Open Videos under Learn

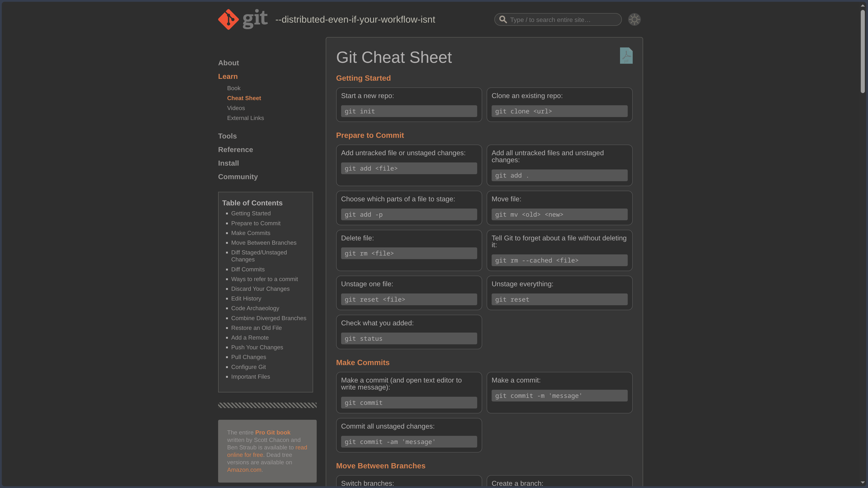click(x=236, y=108)
